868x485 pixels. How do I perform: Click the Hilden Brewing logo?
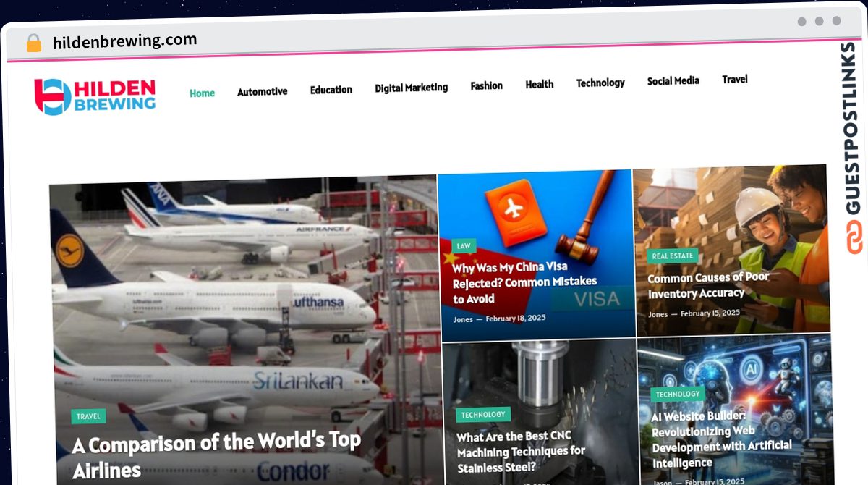pyautogui.click(x=95, y=97)
